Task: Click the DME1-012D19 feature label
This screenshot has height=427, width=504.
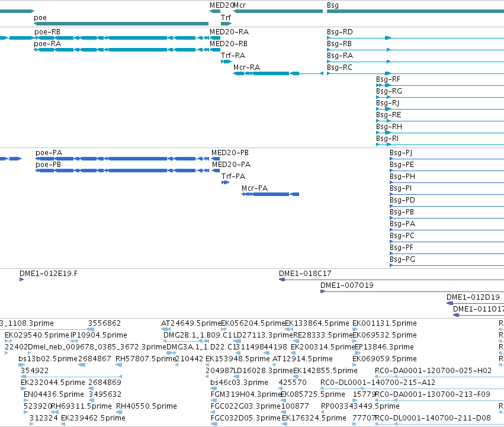Action: point(473,297)
